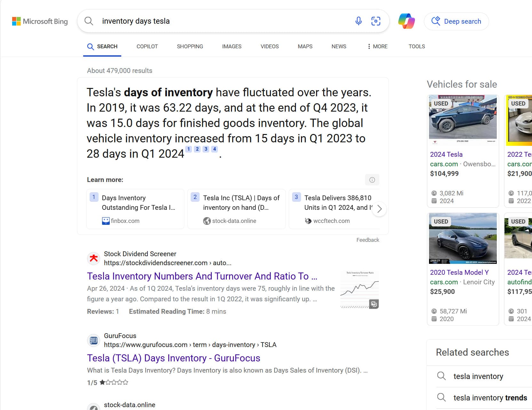Viewport: 532px width, 410px height.
Task: Click citation number 3 superscript
Action: click(x=206, y=149)
